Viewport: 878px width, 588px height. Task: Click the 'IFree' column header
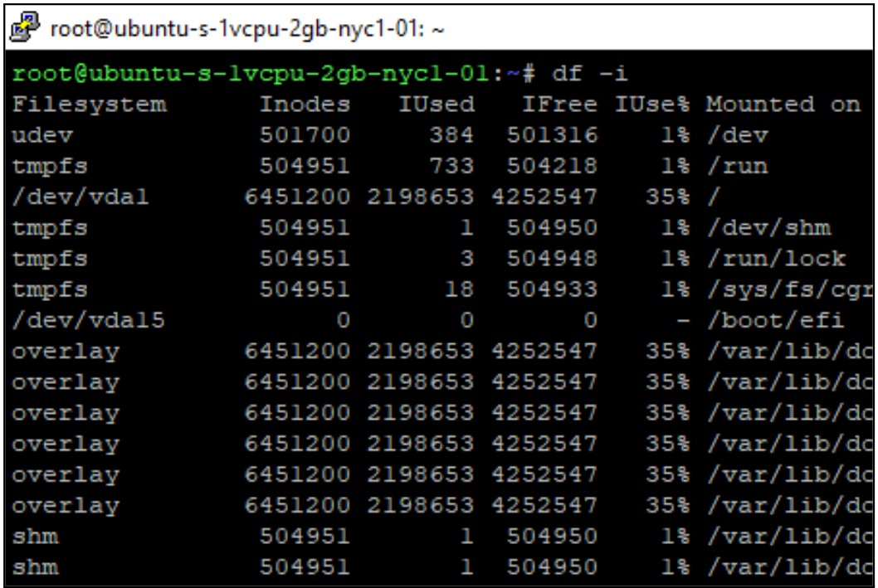point(559,104)
